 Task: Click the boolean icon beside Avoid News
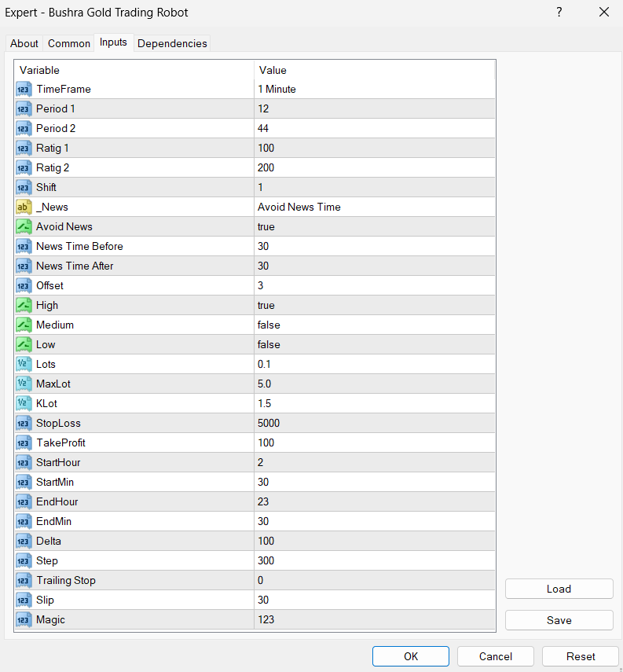coord(24,227)
